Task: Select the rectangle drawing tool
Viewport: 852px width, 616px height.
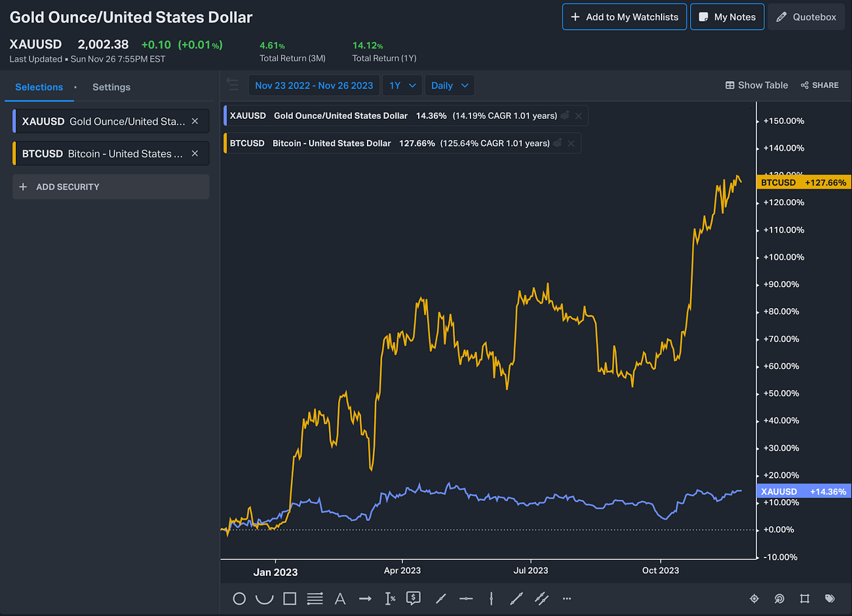Action: coord(290,599)
